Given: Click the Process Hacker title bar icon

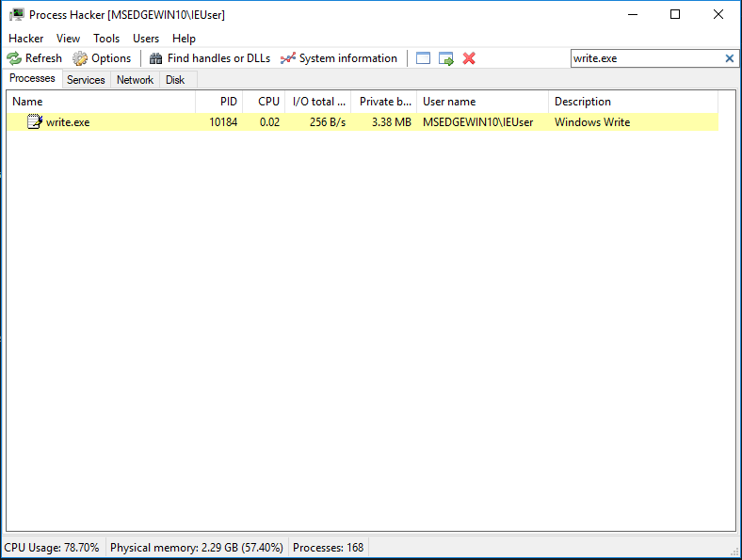Looking at the screenshot, I should (x=17, y=15).
